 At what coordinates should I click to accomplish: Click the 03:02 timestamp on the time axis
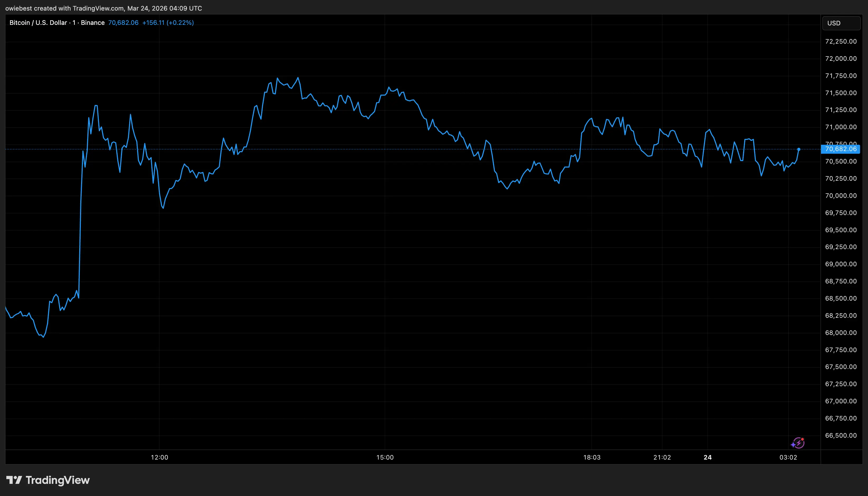coord(789,457)
